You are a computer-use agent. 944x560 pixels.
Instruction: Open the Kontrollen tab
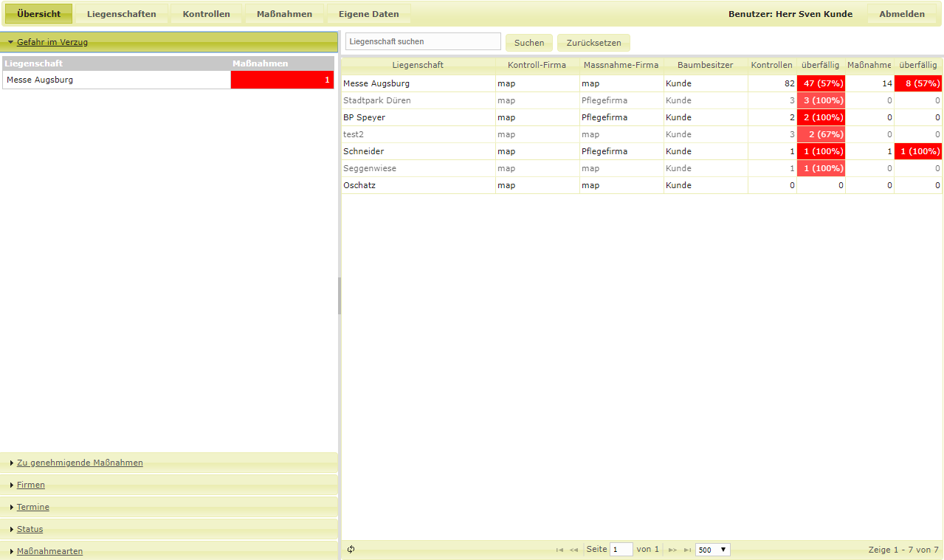coord(206,14)
